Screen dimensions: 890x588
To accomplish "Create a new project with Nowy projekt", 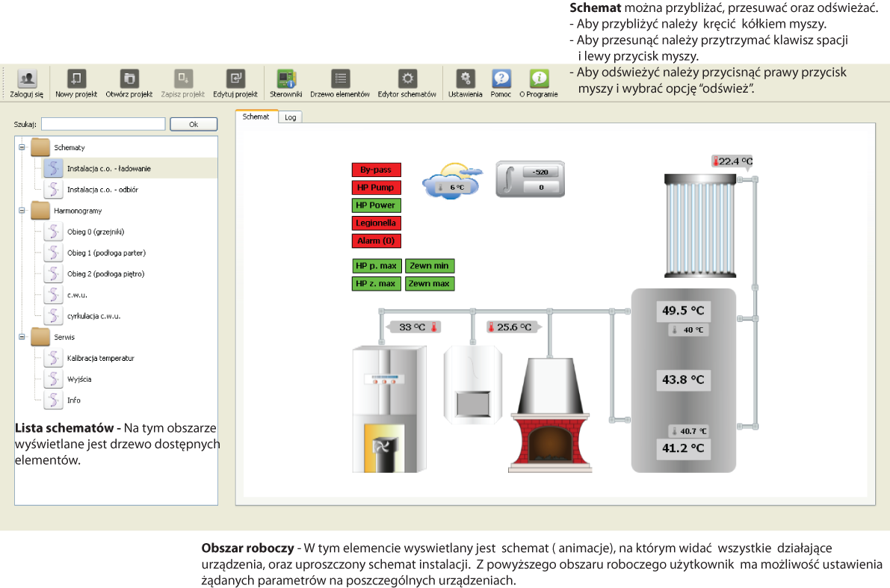I will coord(76,78).
